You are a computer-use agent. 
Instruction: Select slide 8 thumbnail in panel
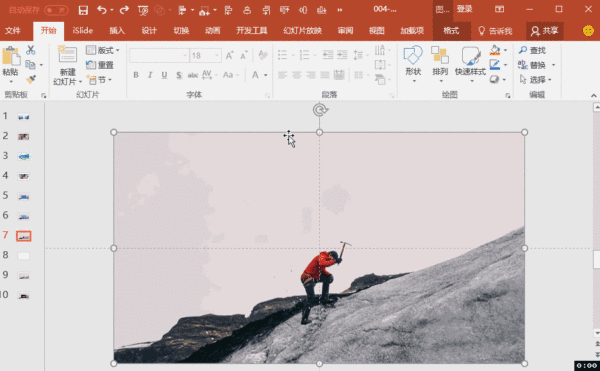[x=23, y=255]
